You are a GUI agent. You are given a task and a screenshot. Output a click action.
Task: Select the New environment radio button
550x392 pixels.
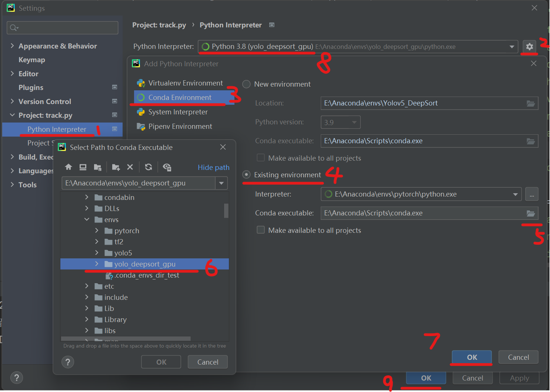tap(246, 84)
